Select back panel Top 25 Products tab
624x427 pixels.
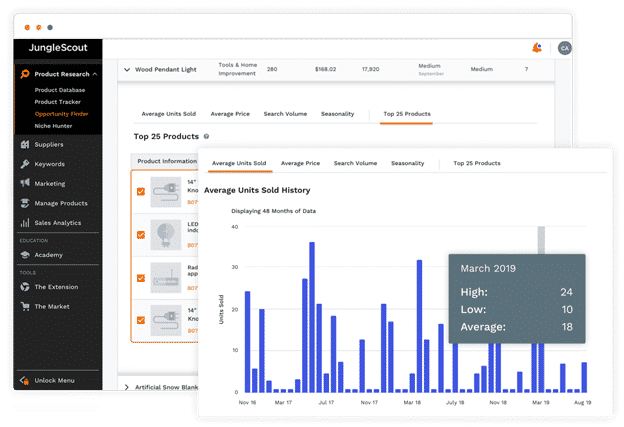coord(407,114)
